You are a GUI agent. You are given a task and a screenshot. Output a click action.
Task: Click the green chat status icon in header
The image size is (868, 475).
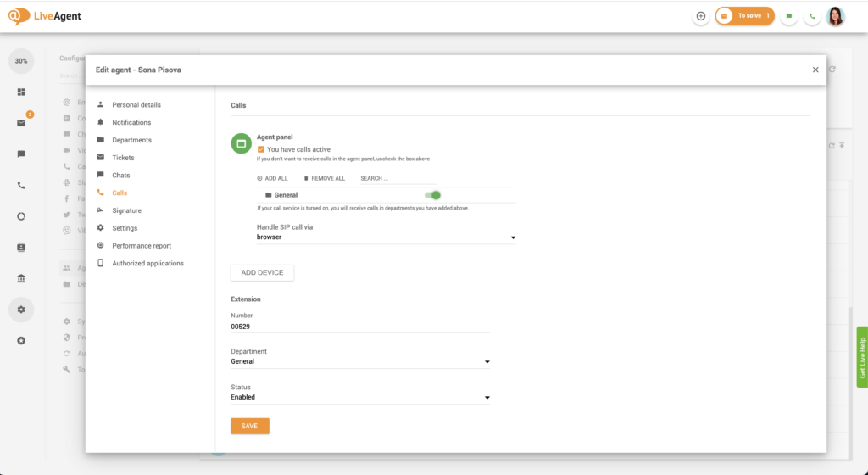[x=789, y=16]
